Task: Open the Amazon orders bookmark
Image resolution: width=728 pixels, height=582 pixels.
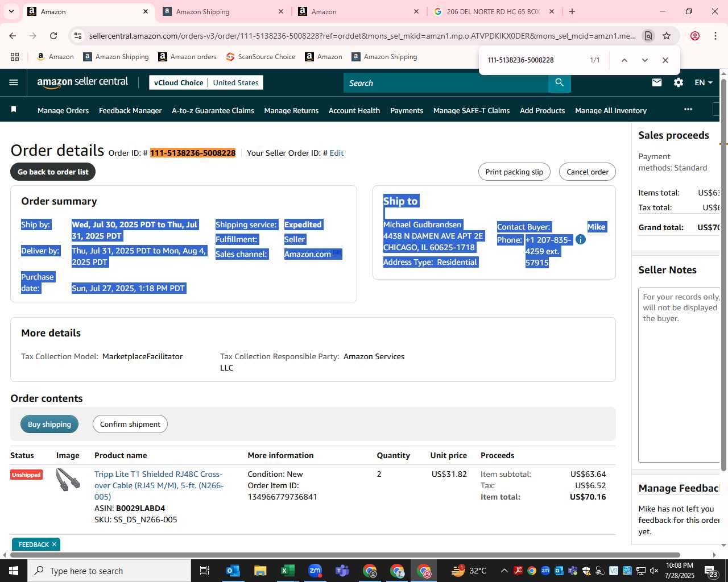Action: click(187, 57)
